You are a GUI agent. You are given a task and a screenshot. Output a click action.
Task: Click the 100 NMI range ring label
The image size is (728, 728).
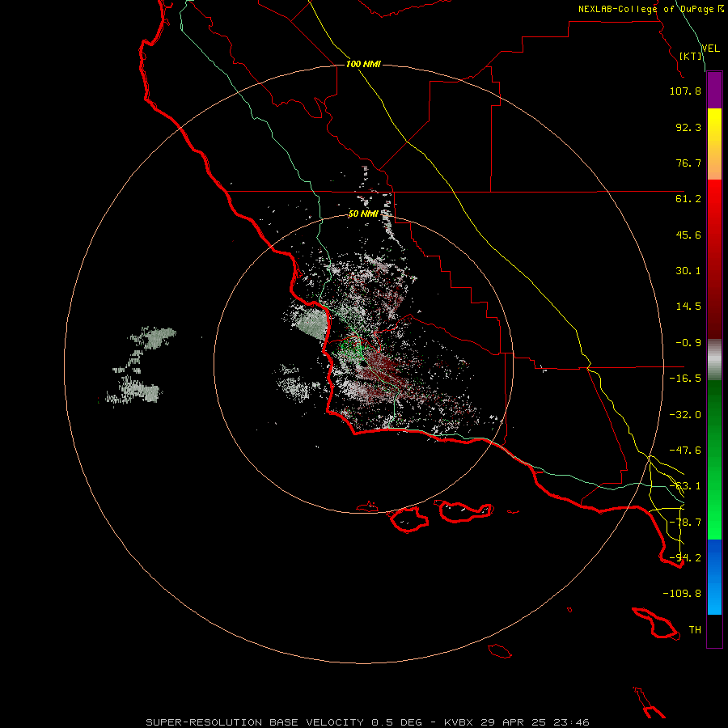pyautogui.click(x=363, y=64)
